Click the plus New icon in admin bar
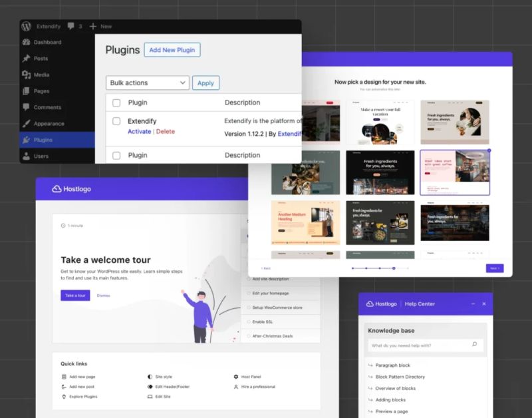Screen dimensions: 532x418 92,26
